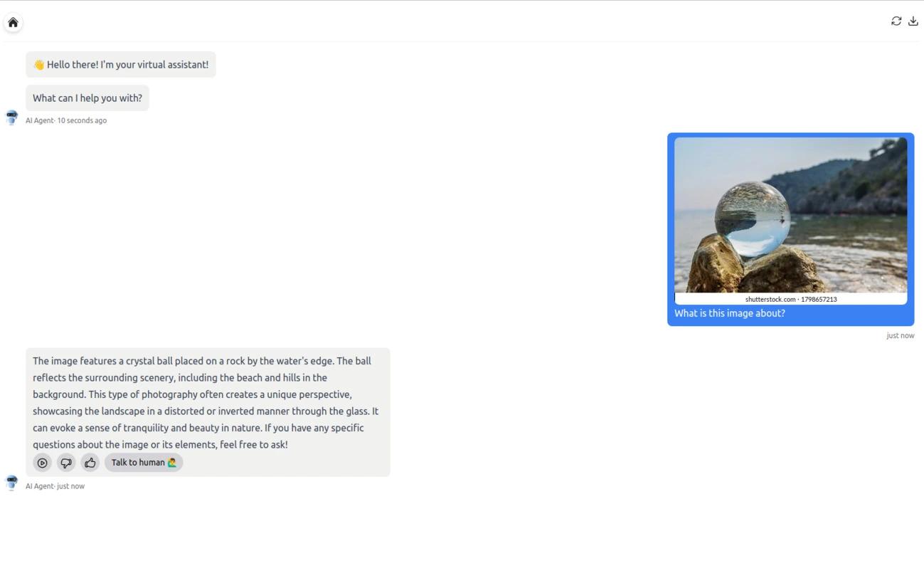
Task: Select the 'Hello there! I'm your virtual assistant!' message
Action: click(121, 65)
